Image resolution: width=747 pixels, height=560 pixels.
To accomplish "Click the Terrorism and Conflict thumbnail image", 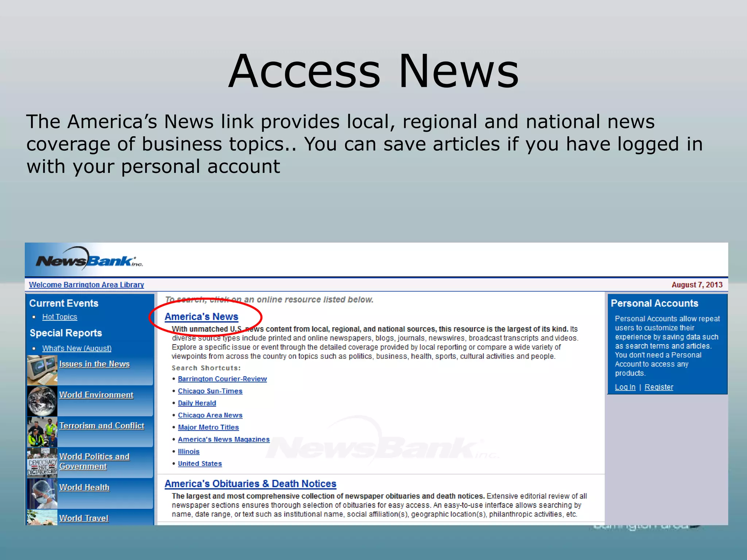I will [42, 432].
